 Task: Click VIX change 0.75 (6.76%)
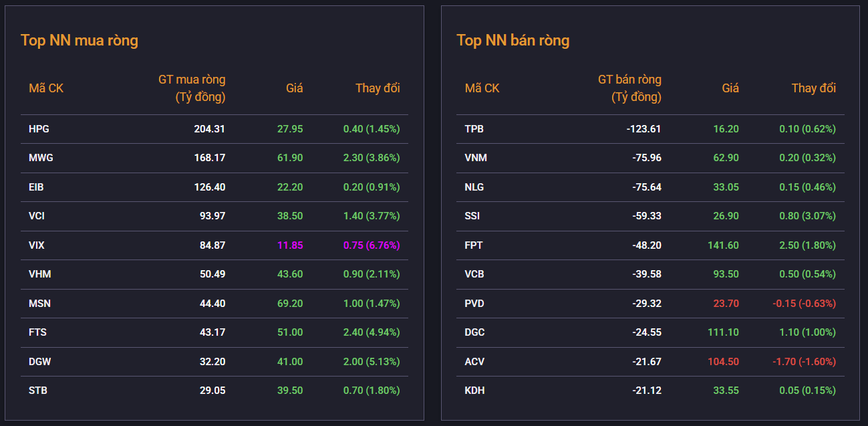click(x=372, y=245)
